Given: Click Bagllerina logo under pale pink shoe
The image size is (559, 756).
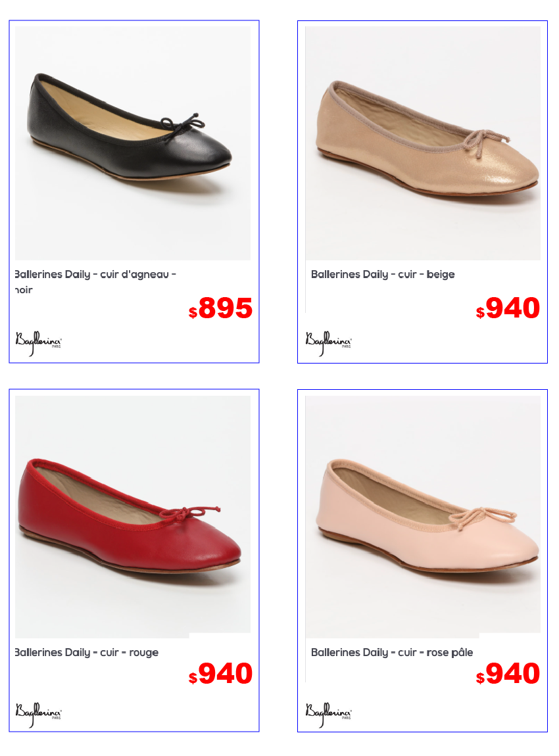Looking at the screenshot, I should [x=328, y=715].
